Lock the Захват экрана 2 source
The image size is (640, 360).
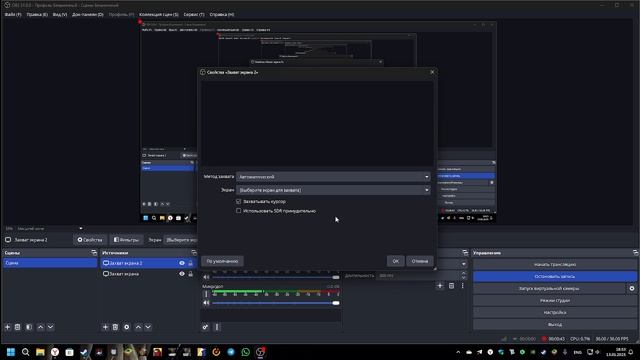190,263
